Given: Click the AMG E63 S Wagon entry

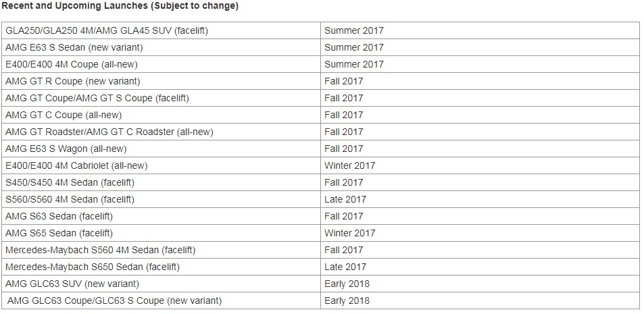Looking at the screenshot, I should pyautogui.click(x=66, y=149).
